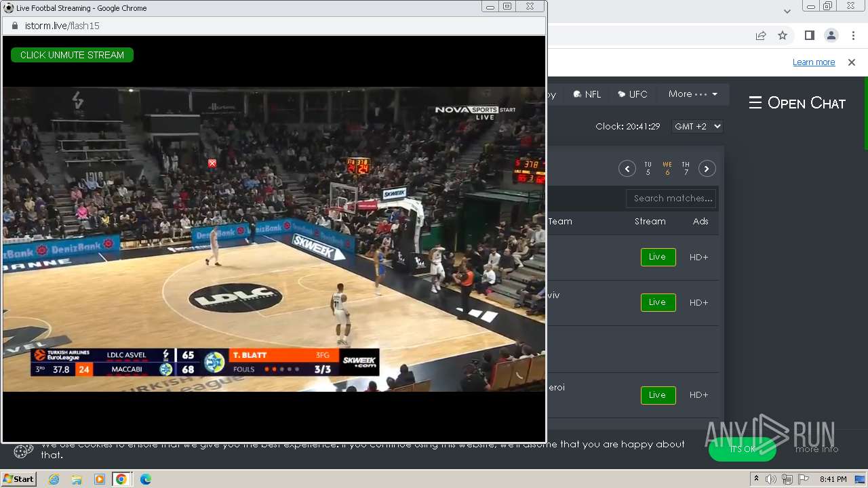Select Thursday 7 in the date picker
This screenshot has width=868, height=488.
click(x=686, y=169)
